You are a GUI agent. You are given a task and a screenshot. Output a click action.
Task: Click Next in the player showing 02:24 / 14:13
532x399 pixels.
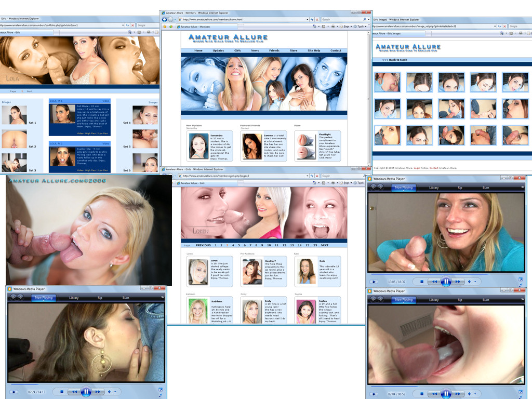point(98,392)
